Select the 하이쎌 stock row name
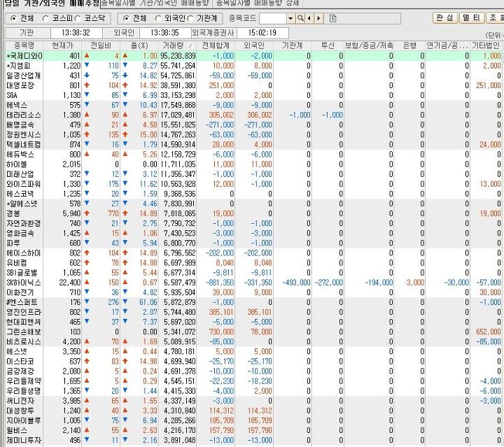This screenshot has width=504, height=447. [x=17, y=164]
